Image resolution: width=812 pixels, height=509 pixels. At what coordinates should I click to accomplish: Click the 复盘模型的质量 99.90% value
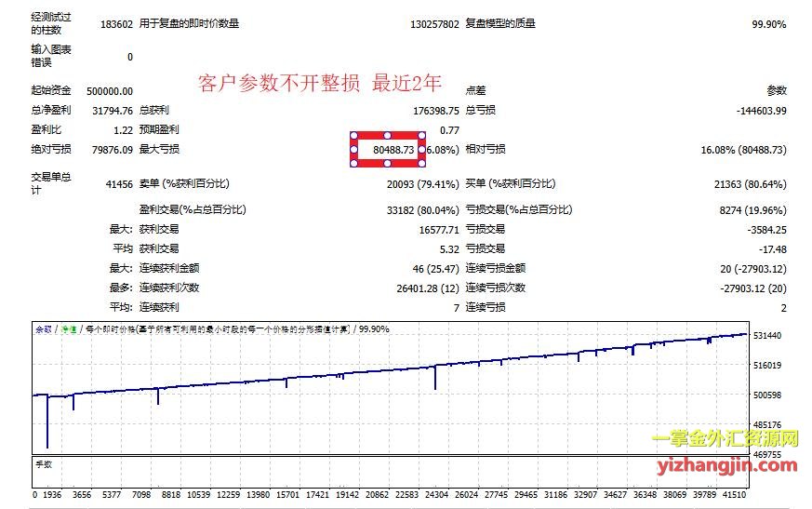(769, 24)
